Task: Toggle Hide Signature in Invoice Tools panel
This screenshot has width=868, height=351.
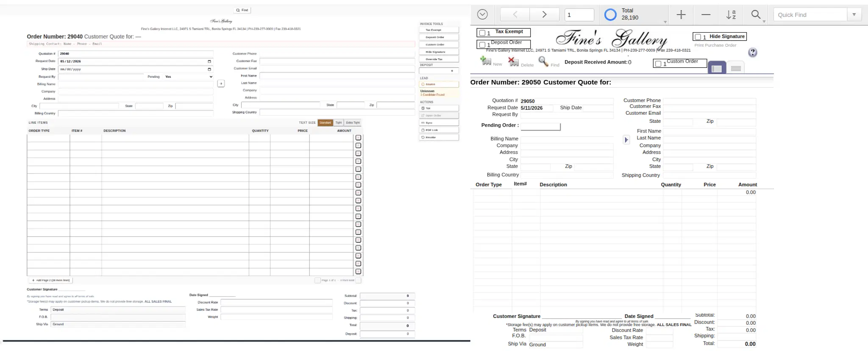Action: click(439, 52)
